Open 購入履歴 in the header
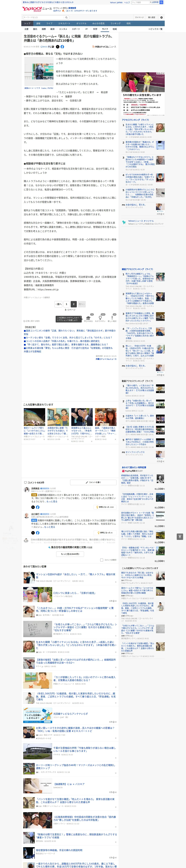 pyautogui.click(x=152, y=17)
